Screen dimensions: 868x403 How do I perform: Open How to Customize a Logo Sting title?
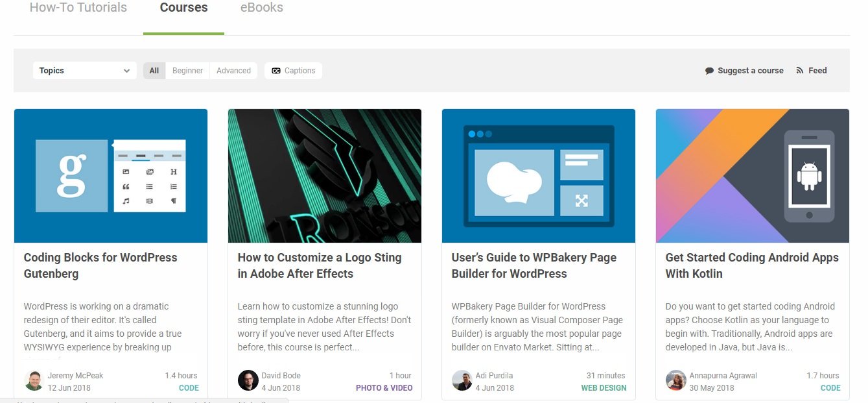(x=320, y=265)
